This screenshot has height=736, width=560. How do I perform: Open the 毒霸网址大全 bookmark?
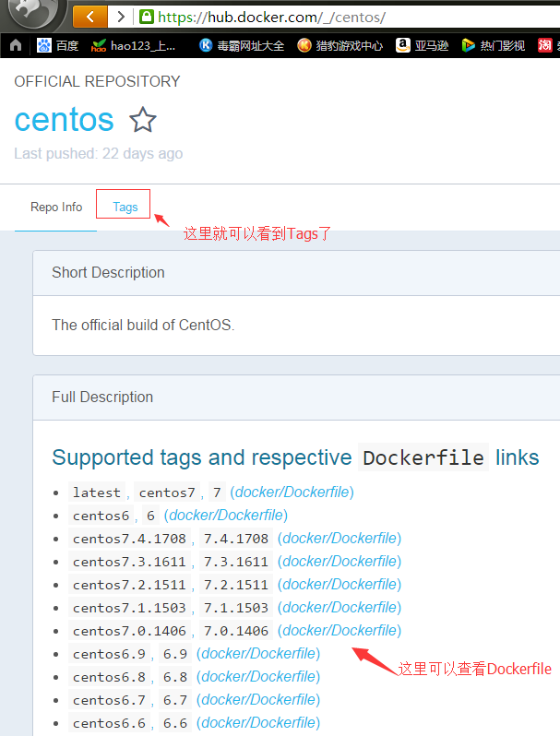click(x=241, y=45)
